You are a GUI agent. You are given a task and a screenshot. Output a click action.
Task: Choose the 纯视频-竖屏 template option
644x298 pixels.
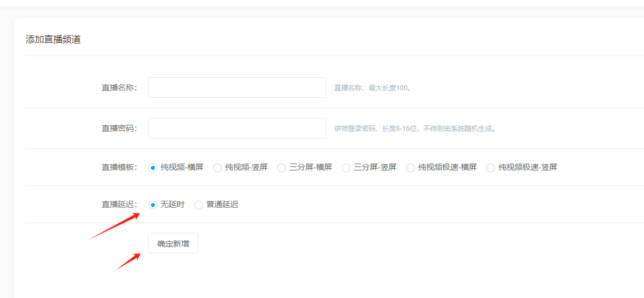(217, 168)
